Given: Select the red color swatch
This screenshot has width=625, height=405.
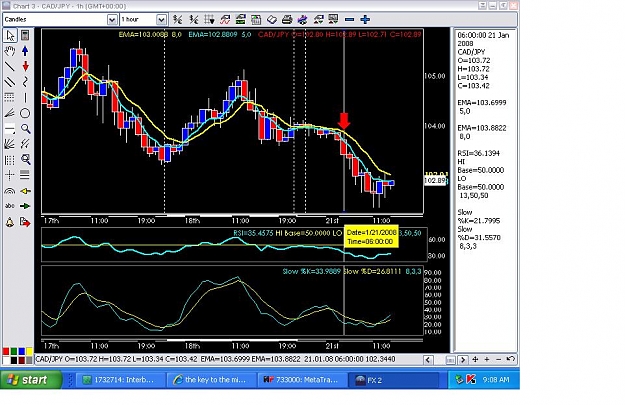Looking at the screenshot, I should point(6,351).
